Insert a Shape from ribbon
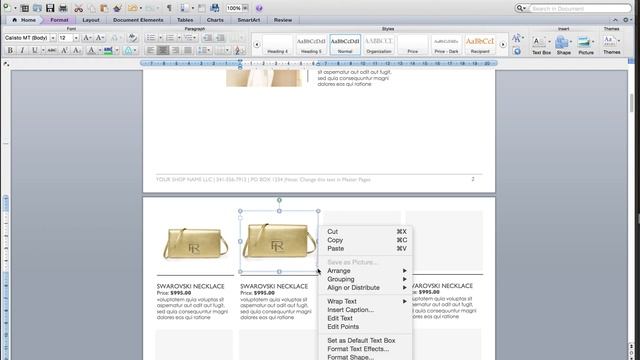640x360 pixels. 563,44
